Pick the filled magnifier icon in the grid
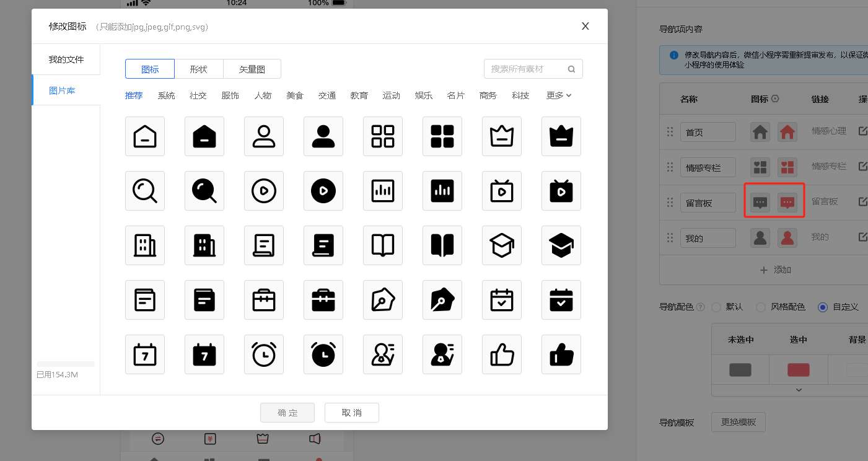 [x=204, y=191]
